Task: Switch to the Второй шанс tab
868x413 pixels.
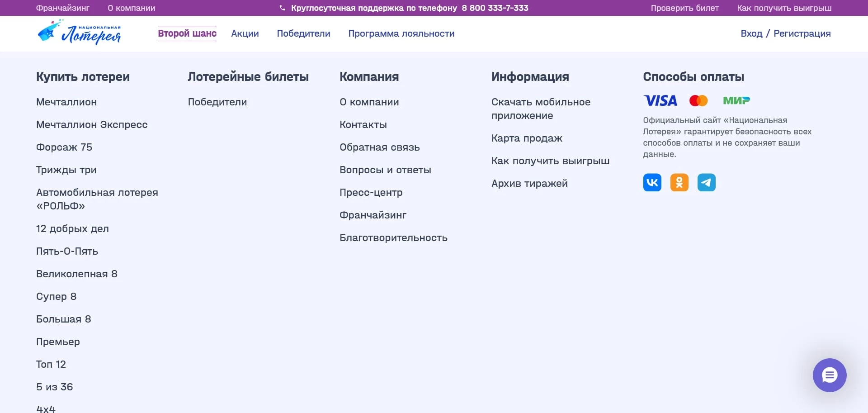Action: 187,33
